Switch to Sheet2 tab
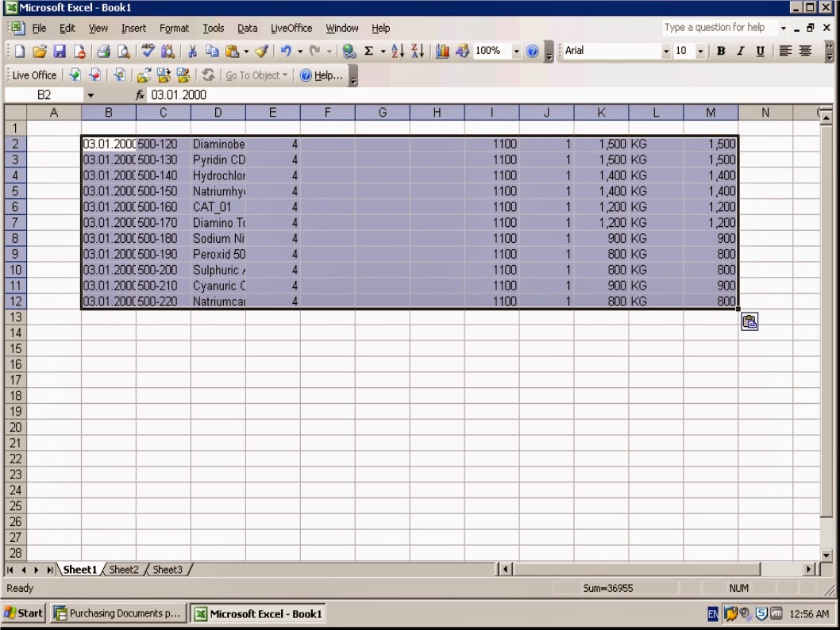The width and height of the screenshot is (840, 630). [124, 569]
